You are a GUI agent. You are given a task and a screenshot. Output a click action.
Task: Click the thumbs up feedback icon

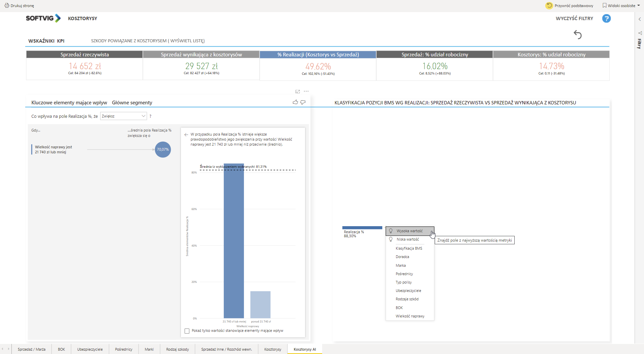(x=295, y=102)
